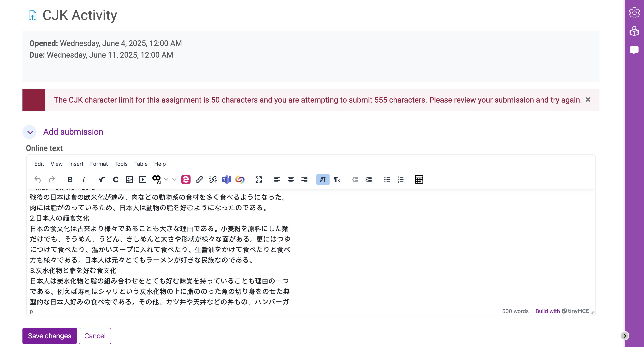Open the Edit menu
Screen dimensions: 644x347
tap(39, 164)
